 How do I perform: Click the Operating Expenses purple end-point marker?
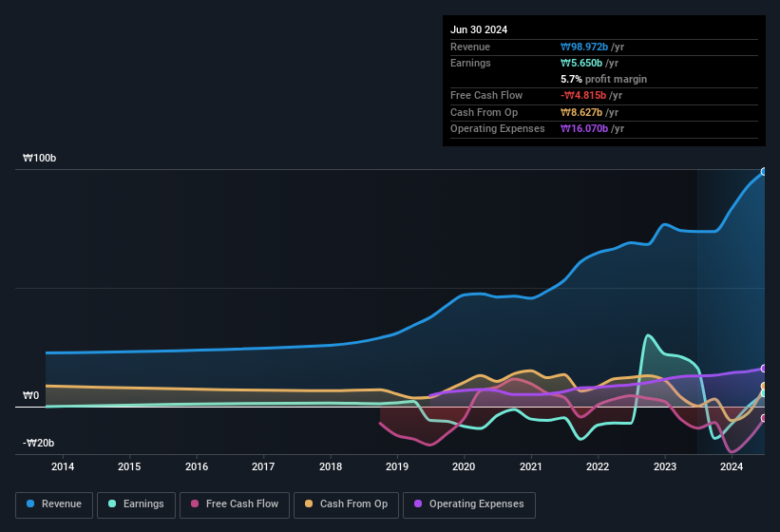pyautogui.click(x=764, y=369)
